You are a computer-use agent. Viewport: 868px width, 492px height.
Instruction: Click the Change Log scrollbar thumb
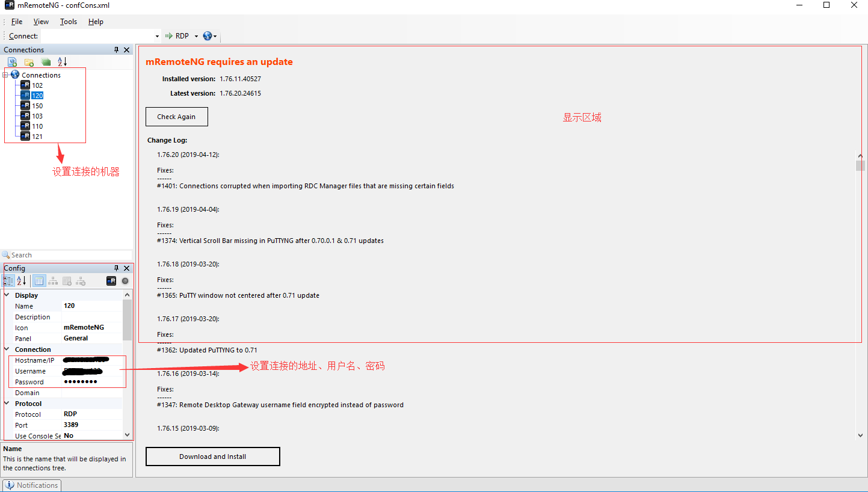tap(860, 165)
